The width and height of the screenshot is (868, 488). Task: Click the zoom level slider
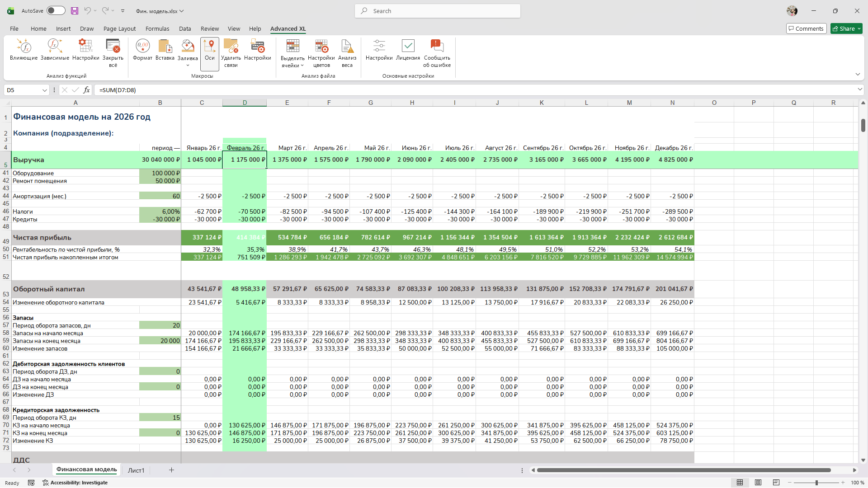(816, 483)
